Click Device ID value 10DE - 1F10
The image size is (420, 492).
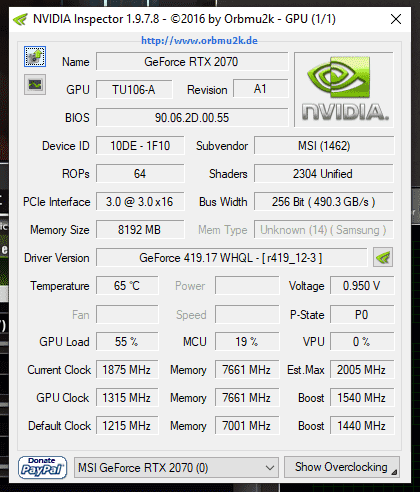tap(140, 146)
